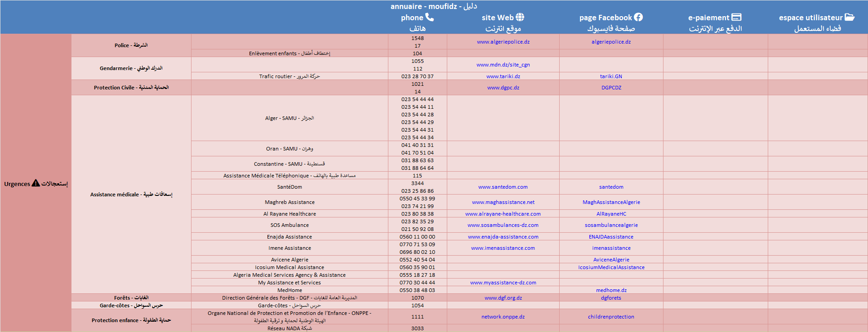
Task: Select the annuaire - moufidz title header
Action: tap(433, 6)
